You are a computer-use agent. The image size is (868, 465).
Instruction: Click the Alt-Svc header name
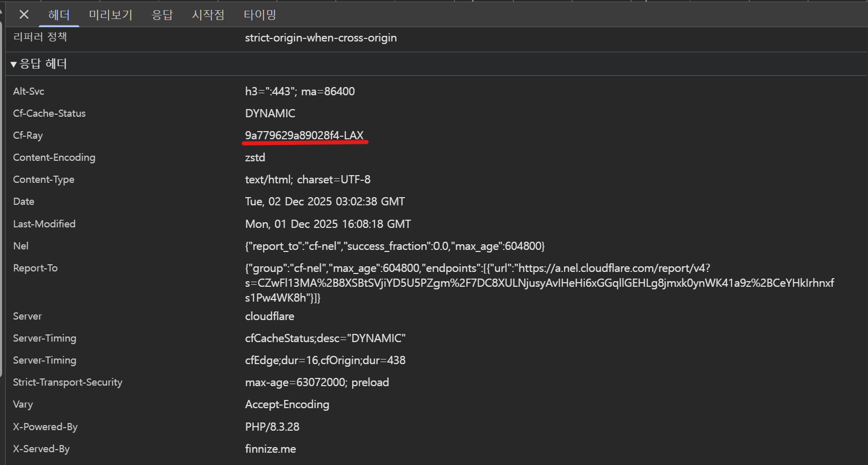click(29, 91)
